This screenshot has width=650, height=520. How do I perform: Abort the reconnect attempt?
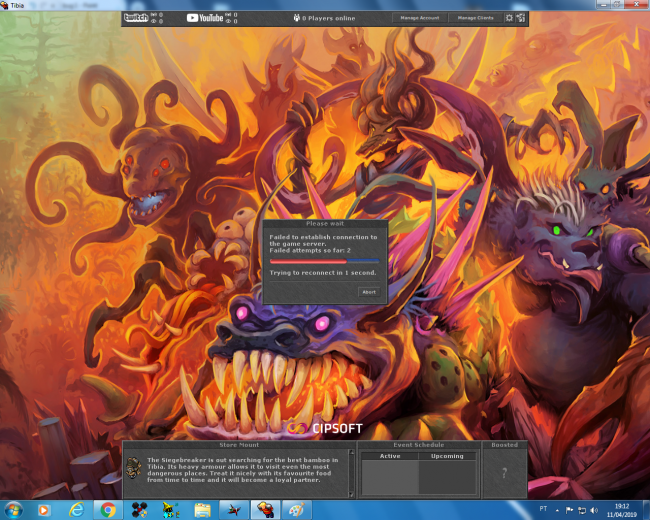pos(369,292)
